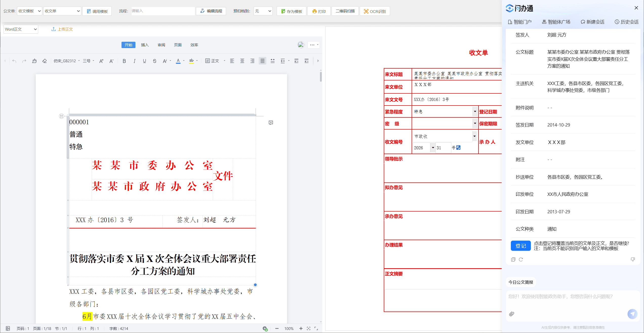644x333 pixels.
Task: Undo the last edit in the editor toolbar
Action: tap(14, 61)
